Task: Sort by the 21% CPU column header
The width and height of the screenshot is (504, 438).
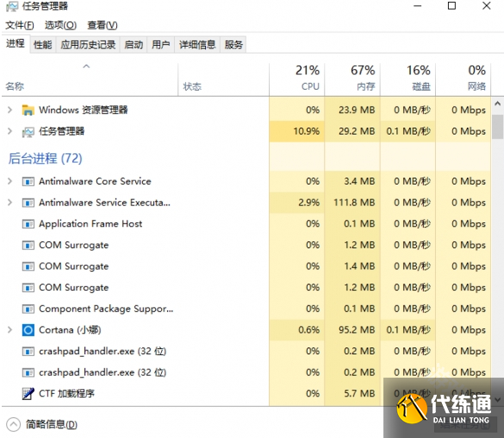Action: click(x=296, y=78)
